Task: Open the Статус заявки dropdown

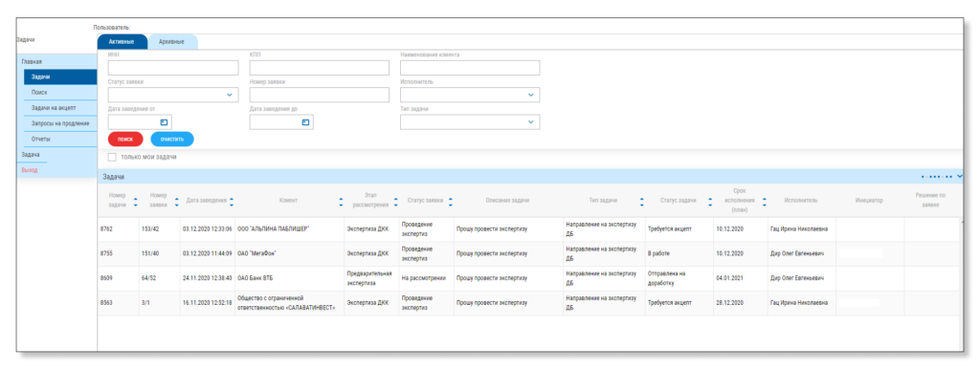Action: pyautogui.click(x=230, y=95)
